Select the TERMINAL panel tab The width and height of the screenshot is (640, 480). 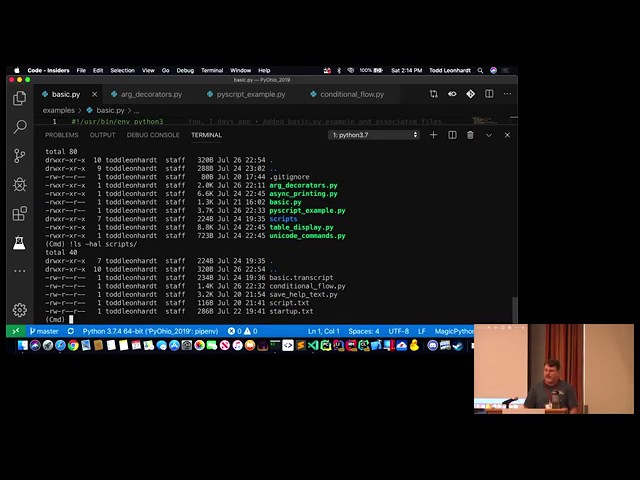pos(207,135)
